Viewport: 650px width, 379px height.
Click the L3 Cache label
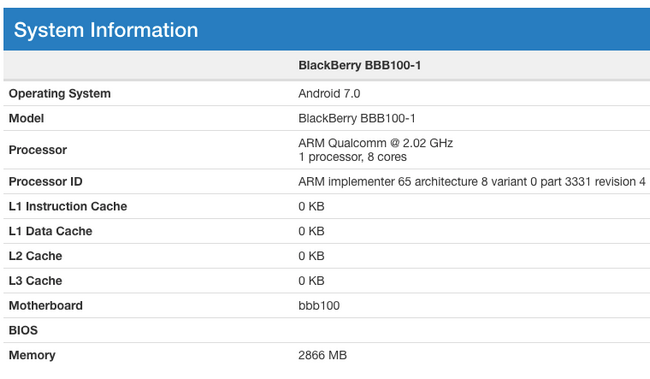(x=35, y=281)
